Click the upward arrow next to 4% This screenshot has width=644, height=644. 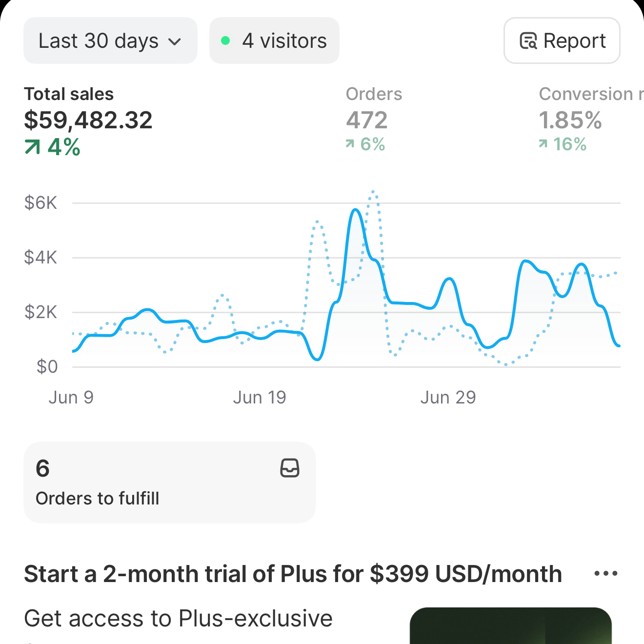pos(32,146)
